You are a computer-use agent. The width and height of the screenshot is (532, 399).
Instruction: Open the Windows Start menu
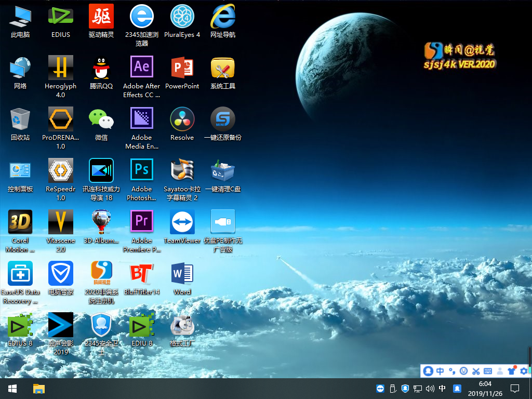[12, 389]
